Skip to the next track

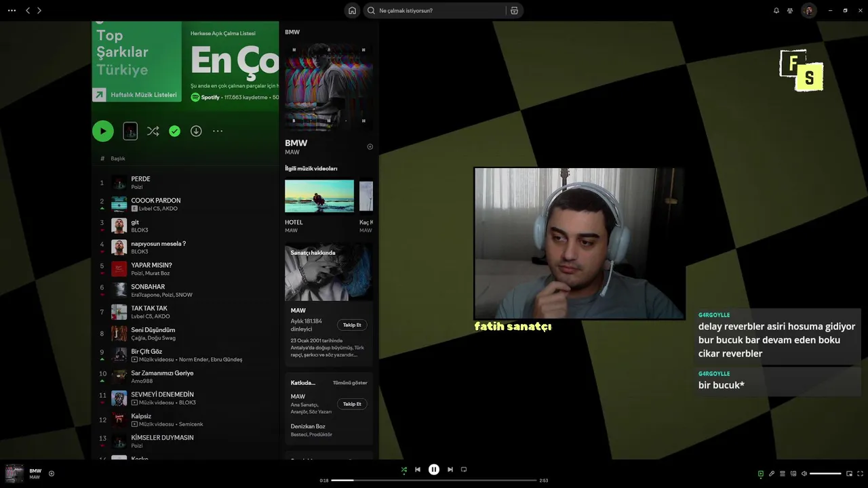(450, 470)
